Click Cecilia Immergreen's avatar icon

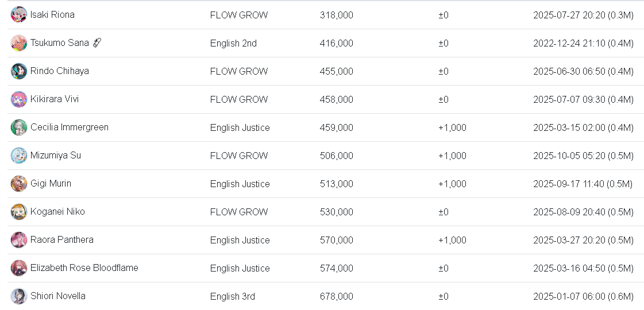18,127
